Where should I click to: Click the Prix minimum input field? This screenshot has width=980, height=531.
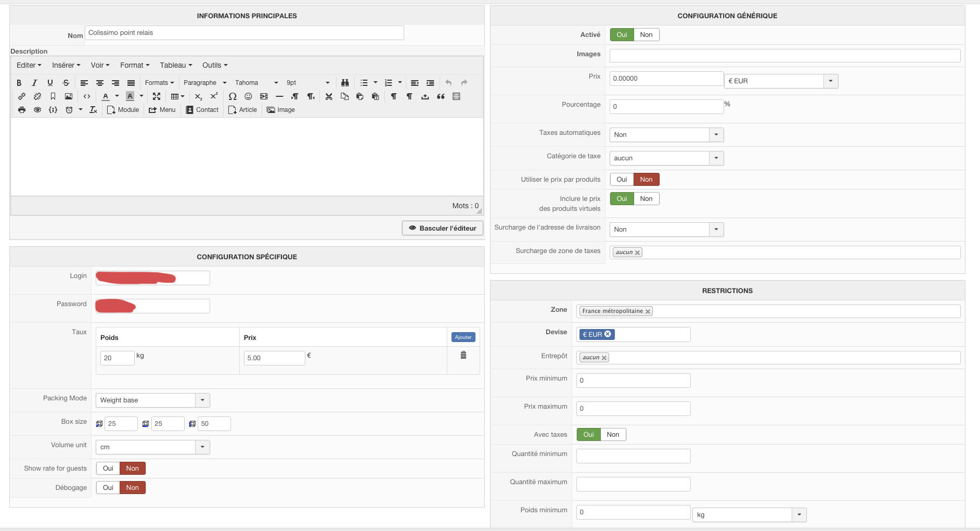click(x=633, y=381)
